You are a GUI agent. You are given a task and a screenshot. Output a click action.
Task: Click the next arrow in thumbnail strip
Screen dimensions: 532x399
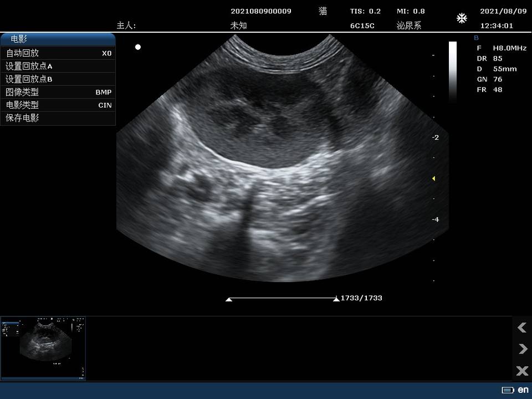click(523, 349)
